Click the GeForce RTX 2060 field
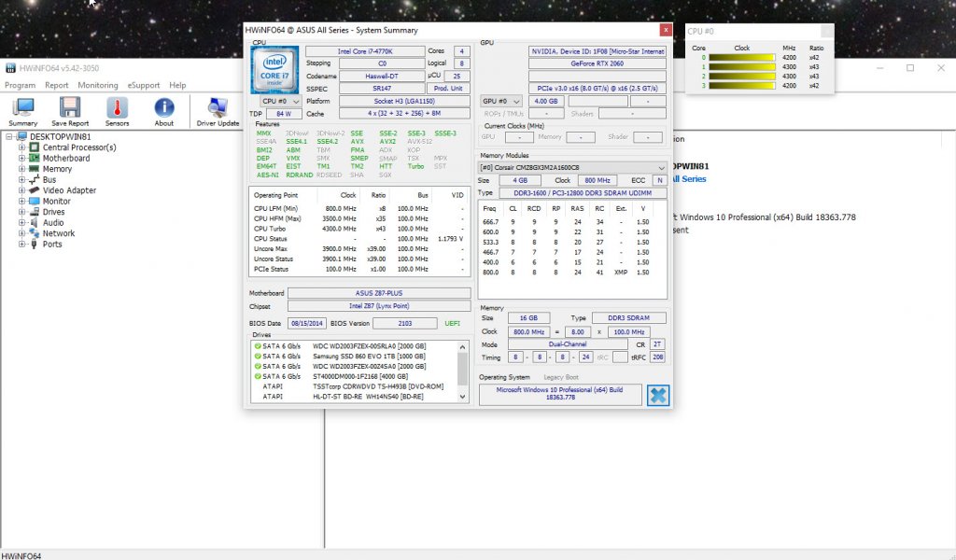Viewport: 956px width, 560px height. tap(597, 63)
